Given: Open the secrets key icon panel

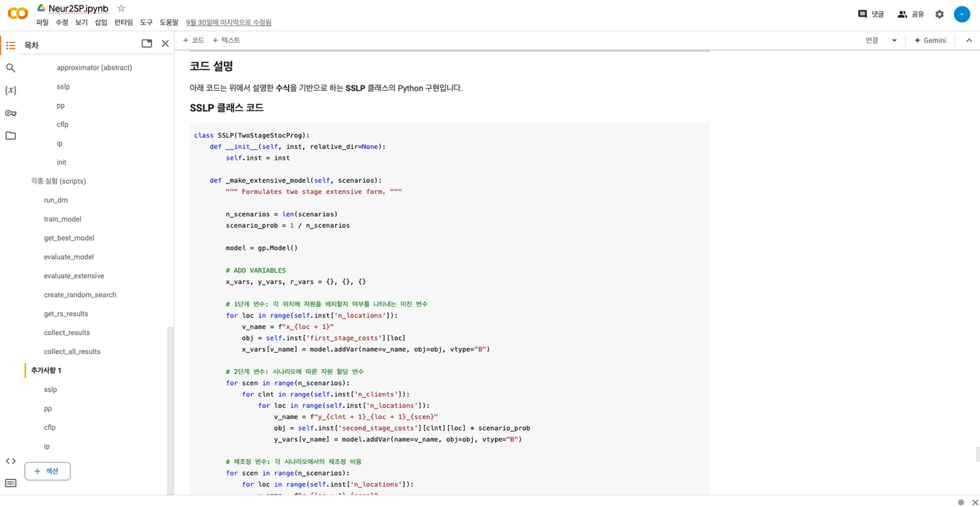Looking at the screenshot, I should click(x=10, y=113).
